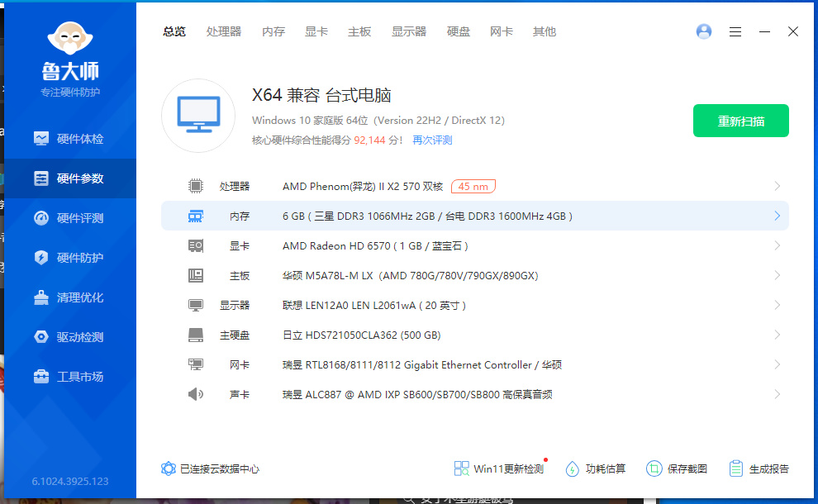Click the 鲁大师 logo avatar

[x=70, y=38]
